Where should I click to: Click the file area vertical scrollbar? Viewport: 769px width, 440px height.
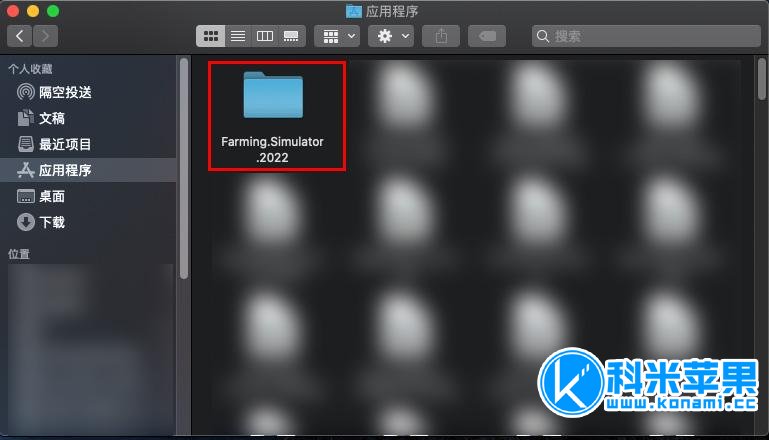click(761, 78)
